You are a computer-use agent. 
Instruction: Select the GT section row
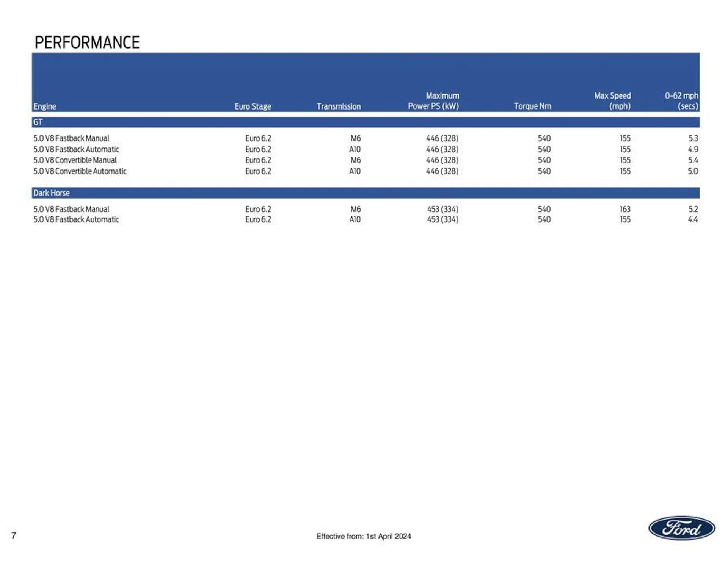[366, 122]
